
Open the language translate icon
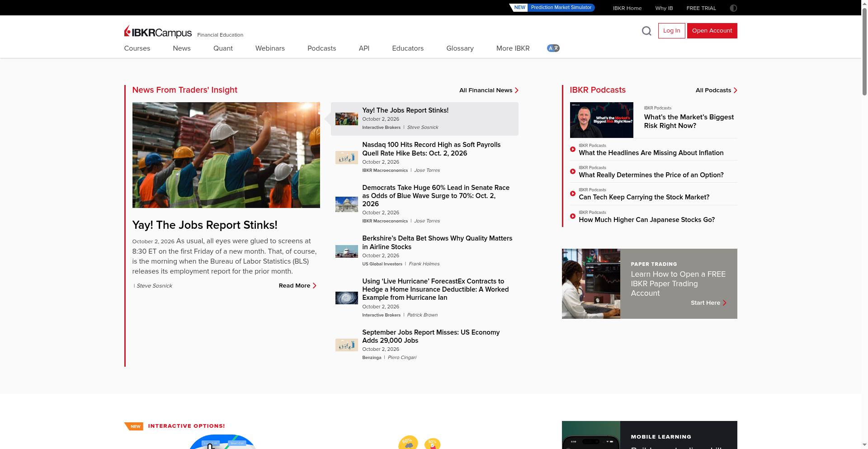(553, 48)
